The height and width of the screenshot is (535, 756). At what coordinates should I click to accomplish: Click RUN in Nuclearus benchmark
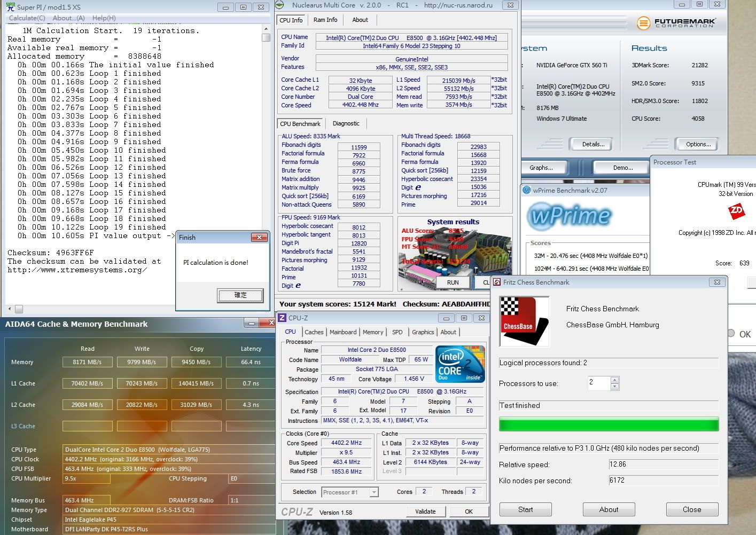[x=453, y=282]
